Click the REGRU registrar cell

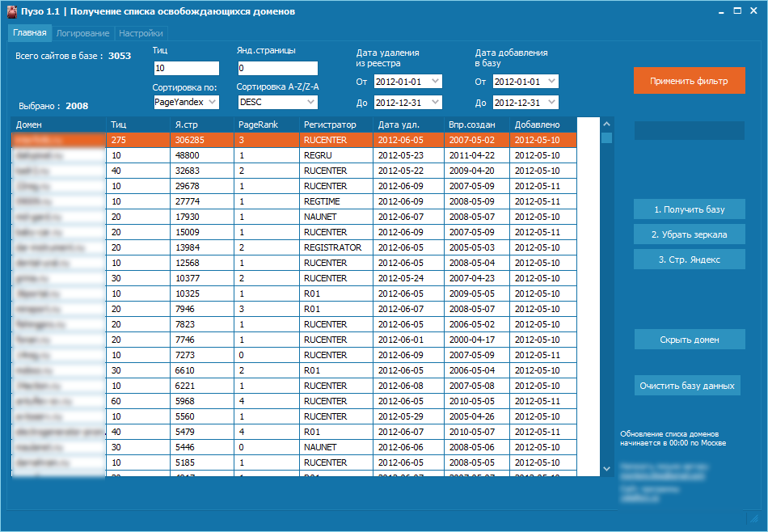[336, 155]
